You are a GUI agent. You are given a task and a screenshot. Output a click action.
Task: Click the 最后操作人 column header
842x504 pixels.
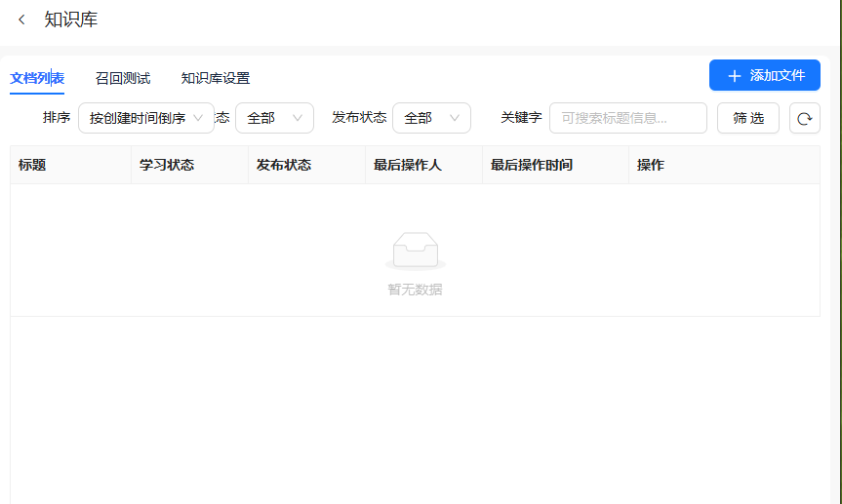point(408,165)
